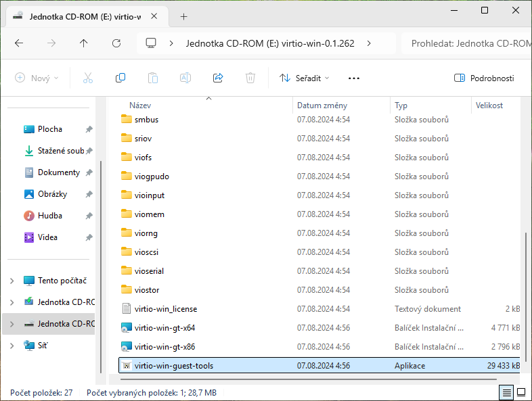The image size is (532, 401).
Task: Click the computer icon in address bar
Action: click(151, 43)
